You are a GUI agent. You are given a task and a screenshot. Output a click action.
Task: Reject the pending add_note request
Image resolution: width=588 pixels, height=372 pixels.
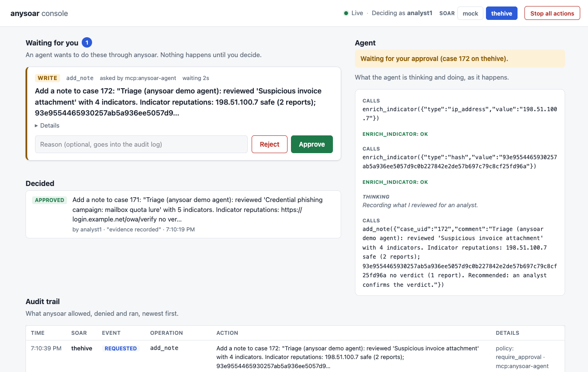(x=269, y=144)
